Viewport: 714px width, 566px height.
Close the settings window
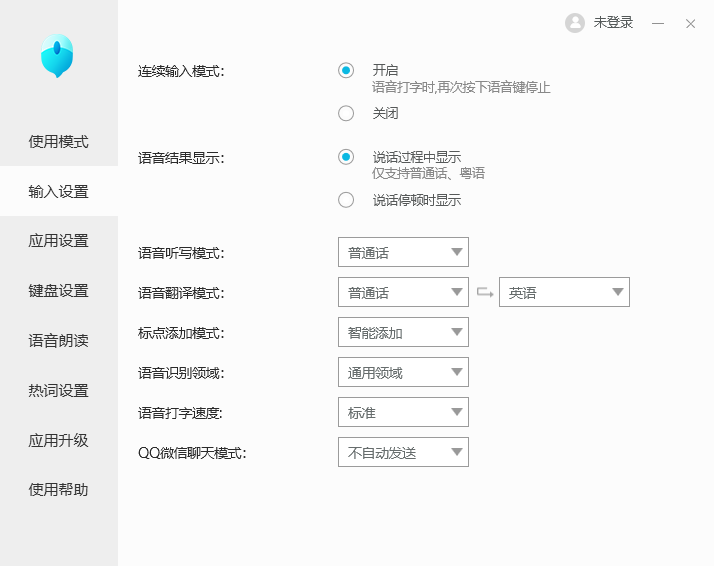click(690, 23)
